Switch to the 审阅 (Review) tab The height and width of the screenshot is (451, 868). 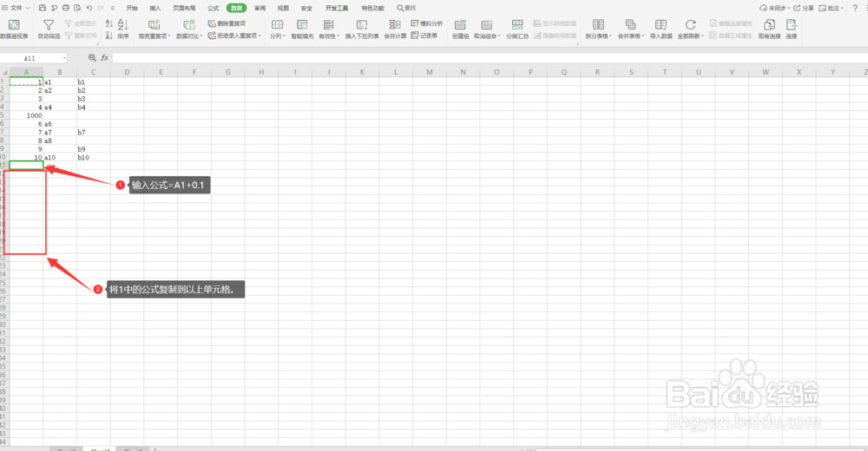[x=260, y=8]
